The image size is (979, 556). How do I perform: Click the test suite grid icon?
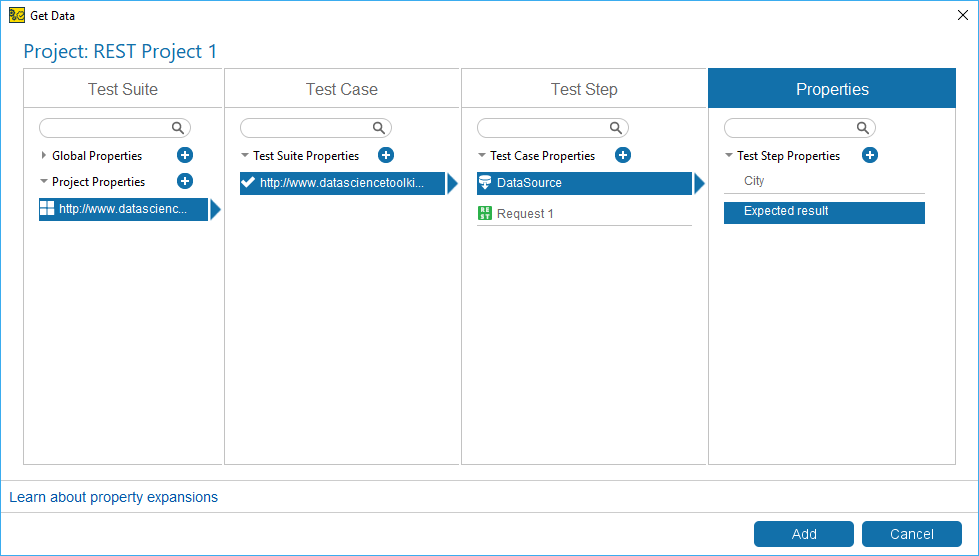47,209
